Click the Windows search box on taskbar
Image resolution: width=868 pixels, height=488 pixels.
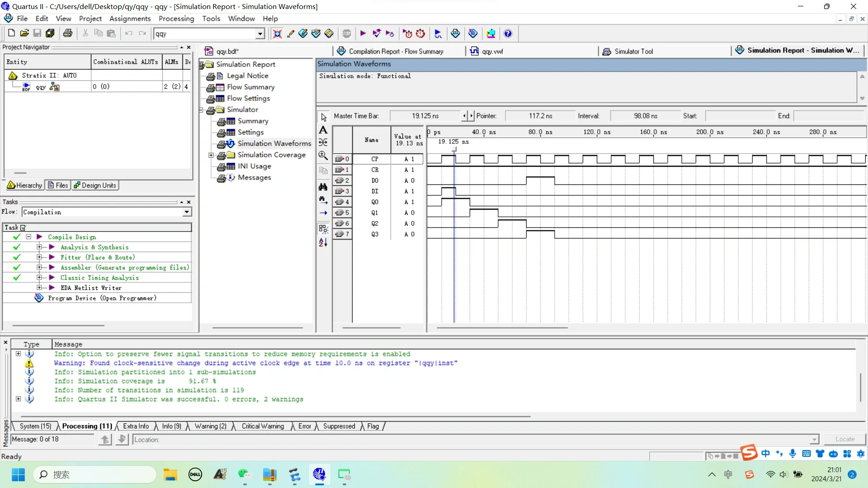pyautogui.click(x=95, y=474)
